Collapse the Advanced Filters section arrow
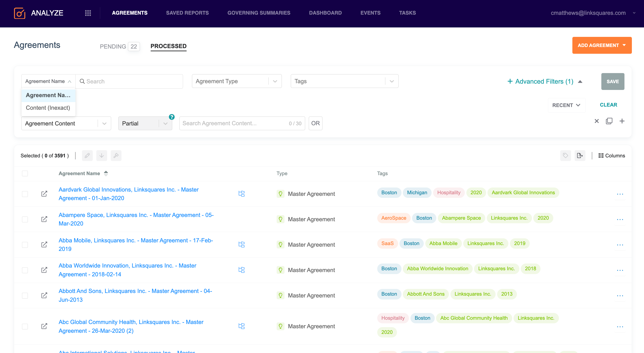The width and height of the screenshot is (644, 353). (580, 82)
